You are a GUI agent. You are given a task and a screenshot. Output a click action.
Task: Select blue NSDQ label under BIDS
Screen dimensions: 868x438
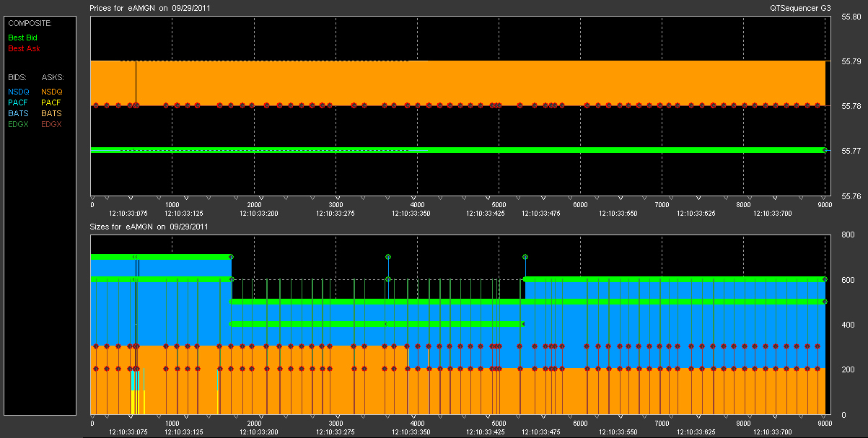(19, 92)
